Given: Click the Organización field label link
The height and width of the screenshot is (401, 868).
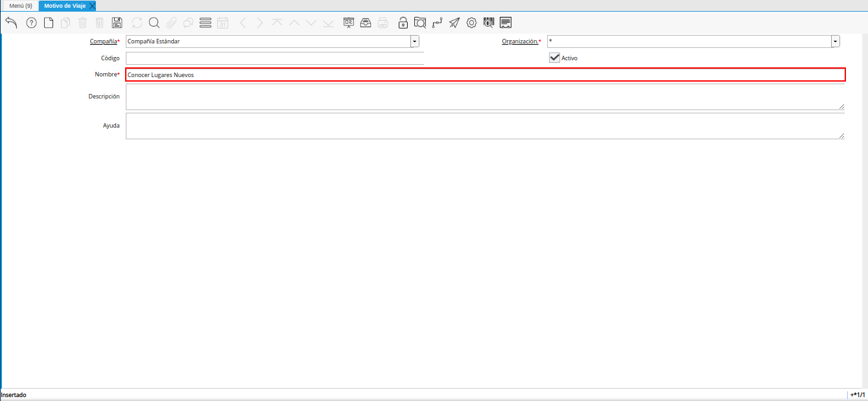Looking at the screenshot, I should pyautogui.click(x=520, y=41).
